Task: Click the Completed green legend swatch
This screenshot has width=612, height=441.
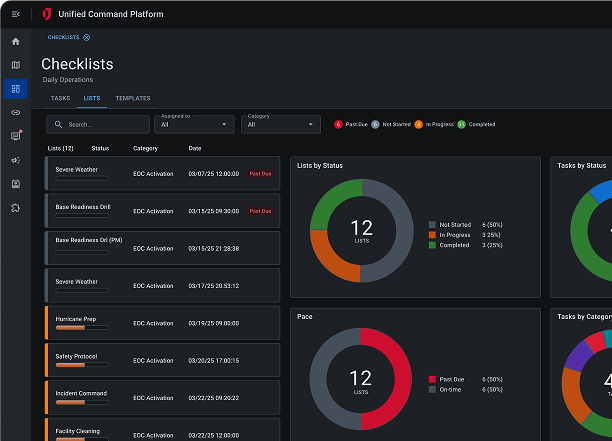Action: tap(432, 245)
